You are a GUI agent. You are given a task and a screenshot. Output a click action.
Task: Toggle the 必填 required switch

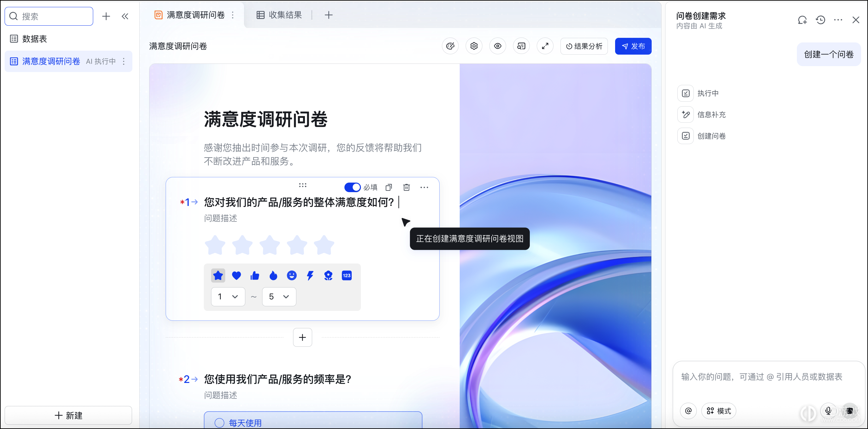[x=352, y=187]
